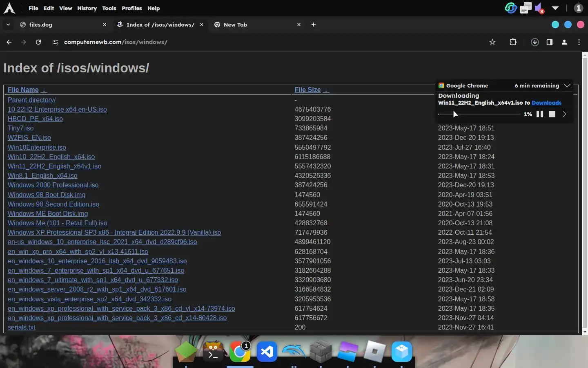Open the Help menu

[154, 8]
